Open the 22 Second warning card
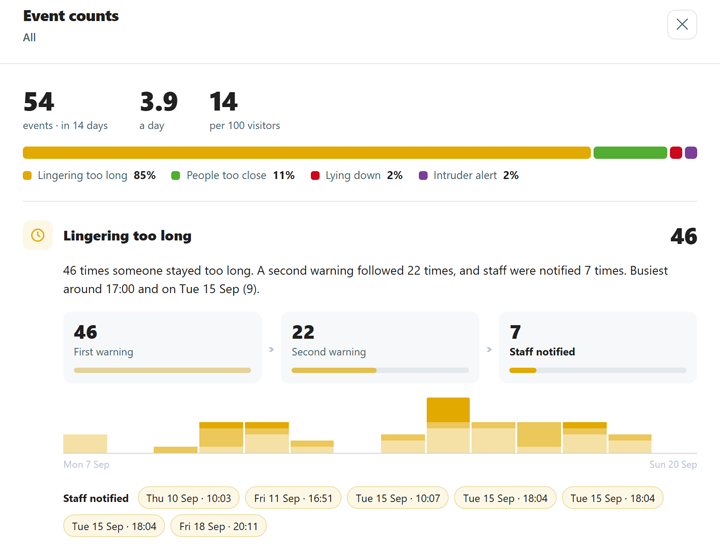This screenshot has width=720, height=552. (x=380, y=348)
